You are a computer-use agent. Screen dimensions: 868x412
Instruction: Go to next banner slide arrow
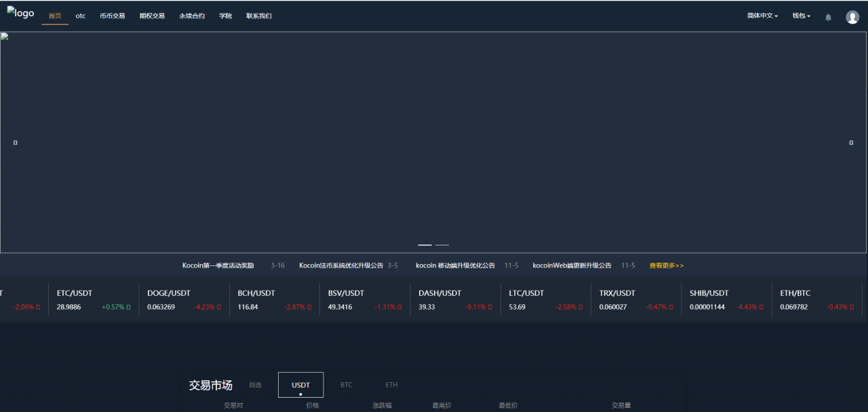pyautogui.click(x=851, y=143)
